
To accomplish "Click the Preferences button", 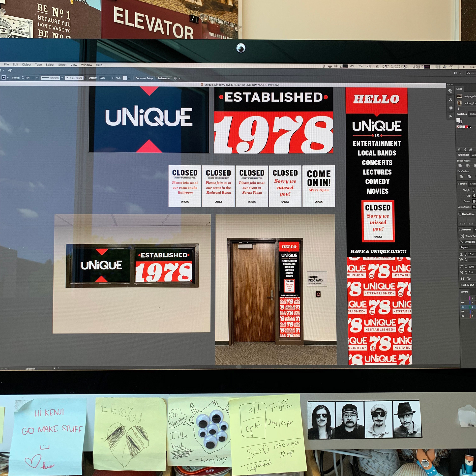I will [164, 78].
